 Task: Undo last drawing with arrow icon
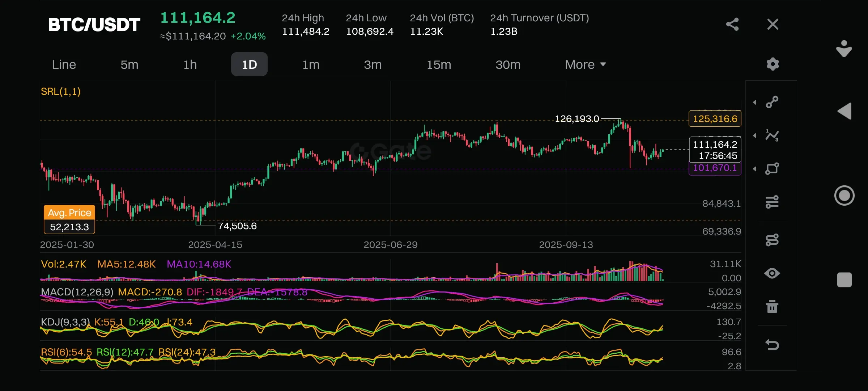pyautogui.click(x=772, y=345)
